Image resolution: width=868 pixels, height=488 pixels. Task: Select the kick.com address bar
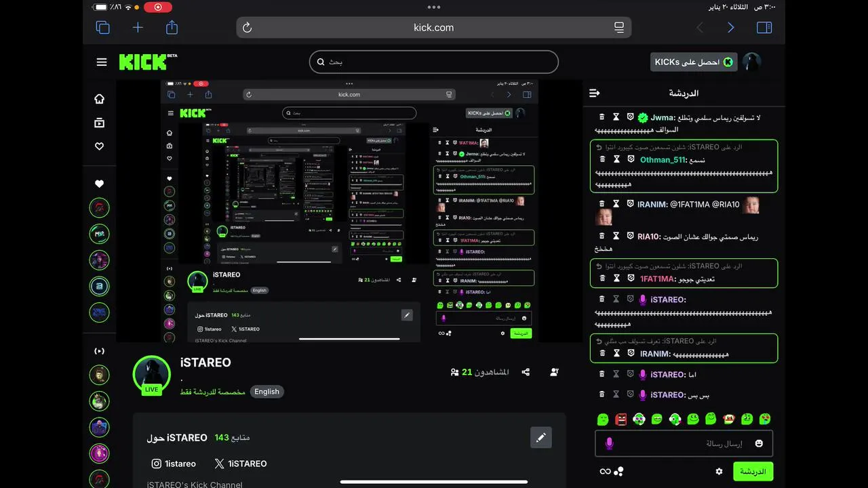[434, 27]
